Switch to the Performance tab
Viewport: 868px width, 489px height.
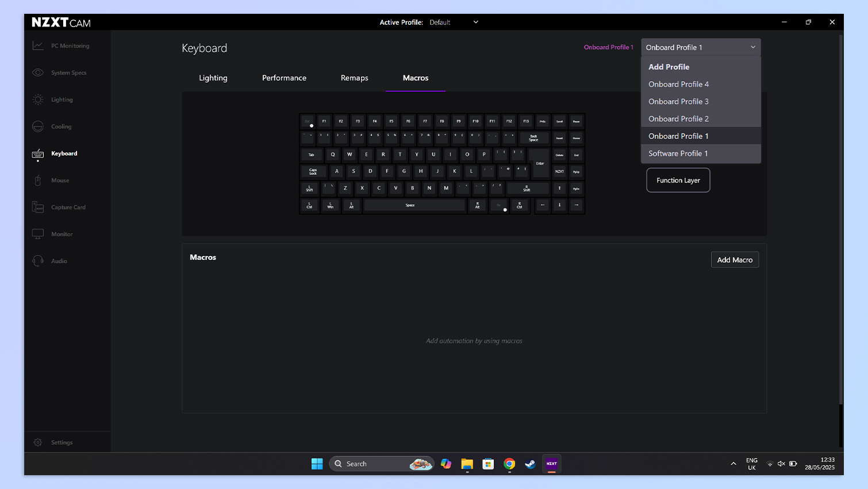[x=284, y=78]
